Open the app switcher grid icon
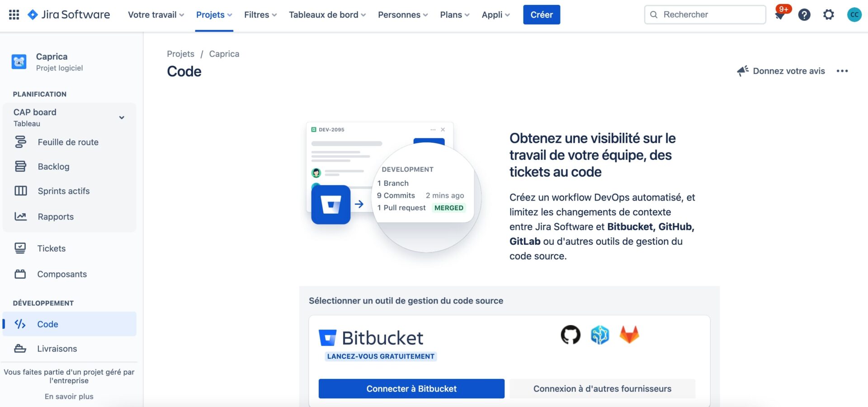The height and width of the screenshot is (407, 868). [x=14, y=14]
